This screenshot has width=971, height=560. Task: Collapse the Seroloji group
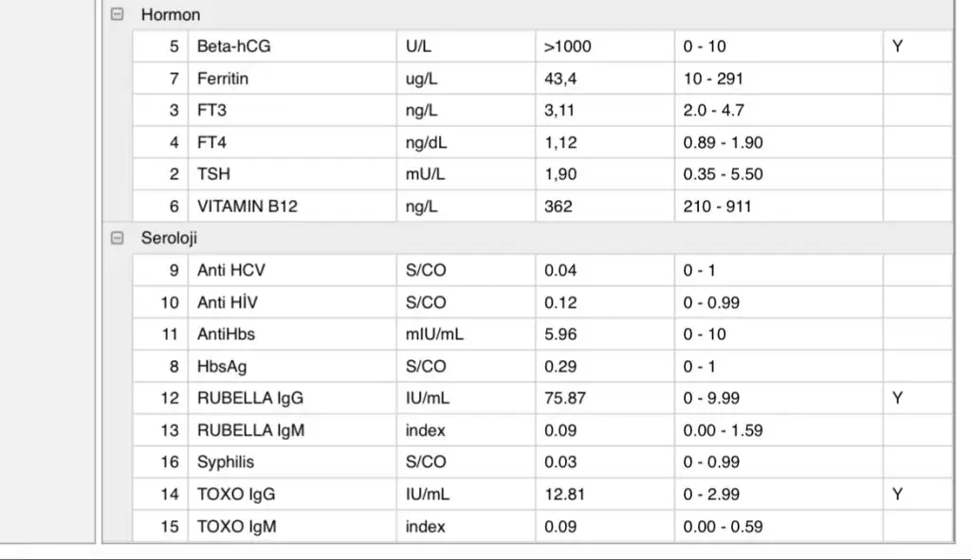point(118,239)
